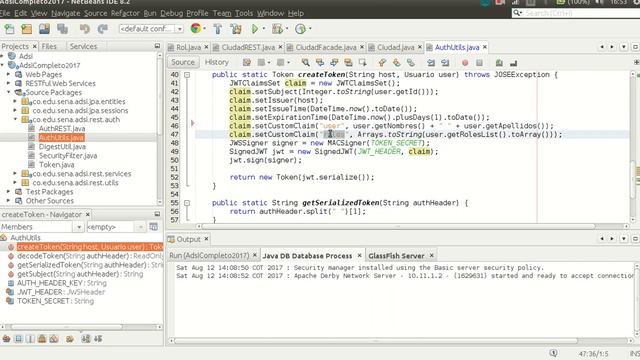
Task: Click the New File toolbar icon
Action: (9, 29)
